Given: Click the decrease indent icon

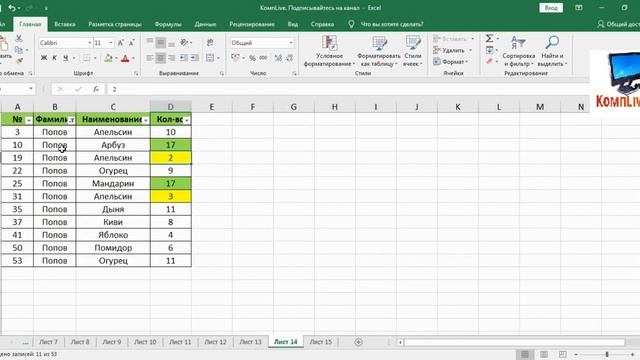Looking at the screenshot, I should tap(184, 58).
